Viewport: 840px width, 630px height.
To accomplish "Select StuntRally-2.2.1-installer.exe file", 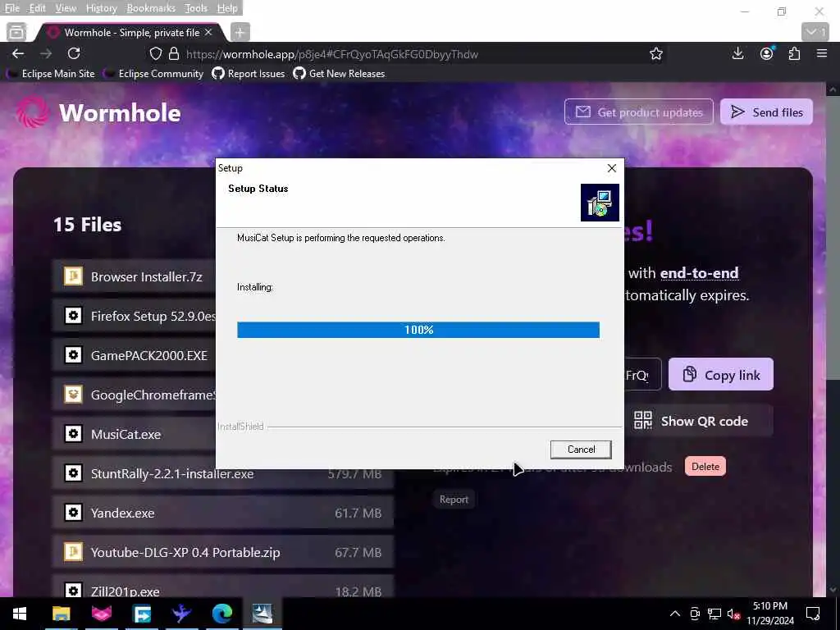I will coord(223,473).
